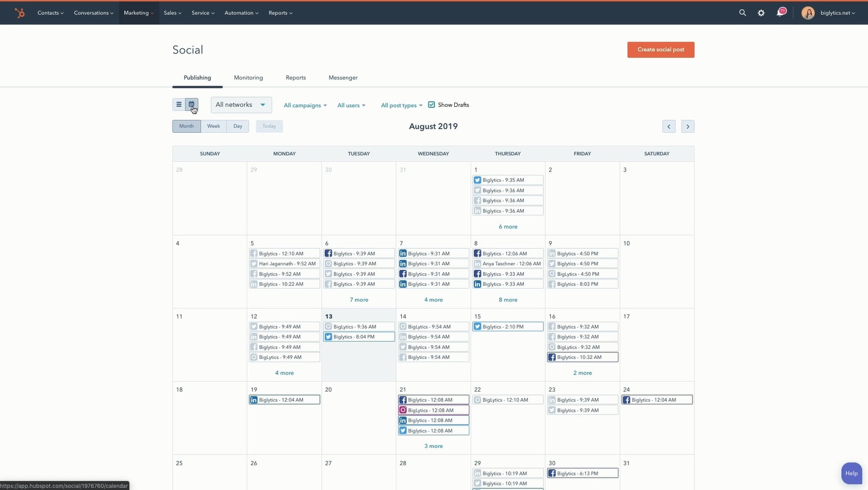Expand the Contacts menu
The width and height of the screenshot is (868, 490).
(51, 13)
